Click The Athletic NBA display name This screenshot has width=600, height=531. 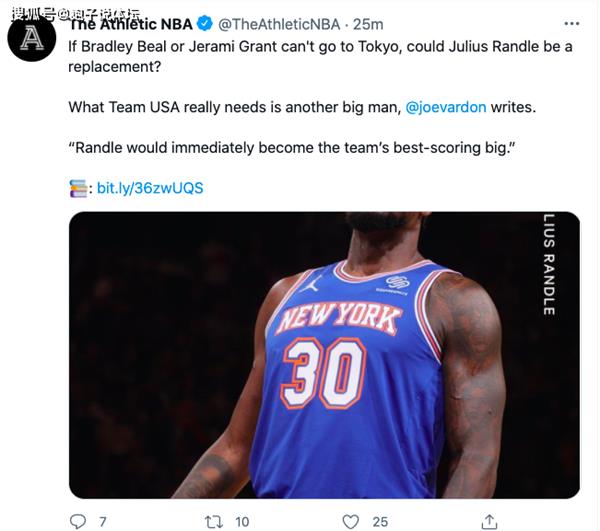coord(131,24)
